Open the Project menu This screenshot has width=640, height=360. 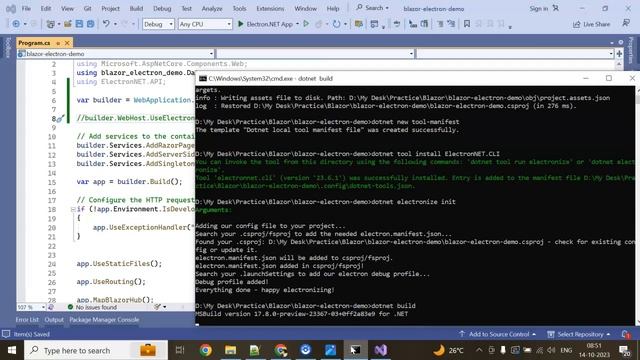(x=110, y=8)
